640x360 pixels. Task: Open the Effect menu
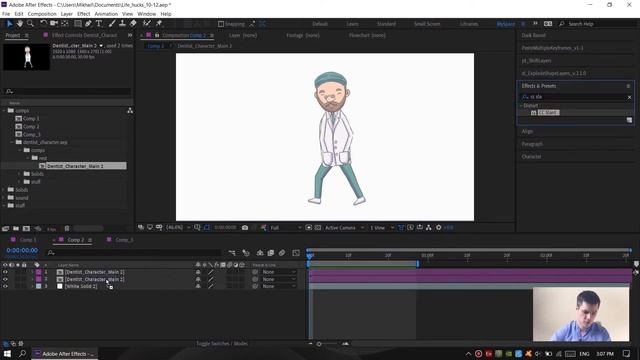[83, 14]
